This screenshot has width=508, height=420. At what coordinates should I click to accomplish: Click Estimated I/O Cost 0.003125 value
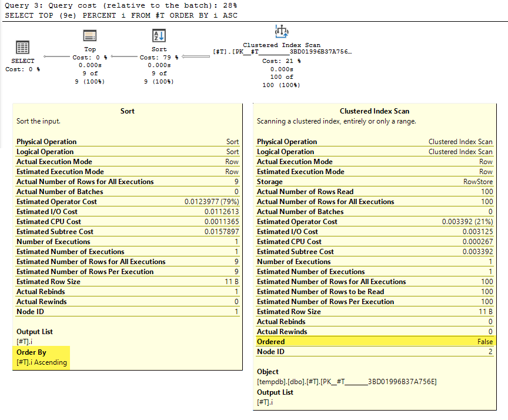[x=478, y=232]
